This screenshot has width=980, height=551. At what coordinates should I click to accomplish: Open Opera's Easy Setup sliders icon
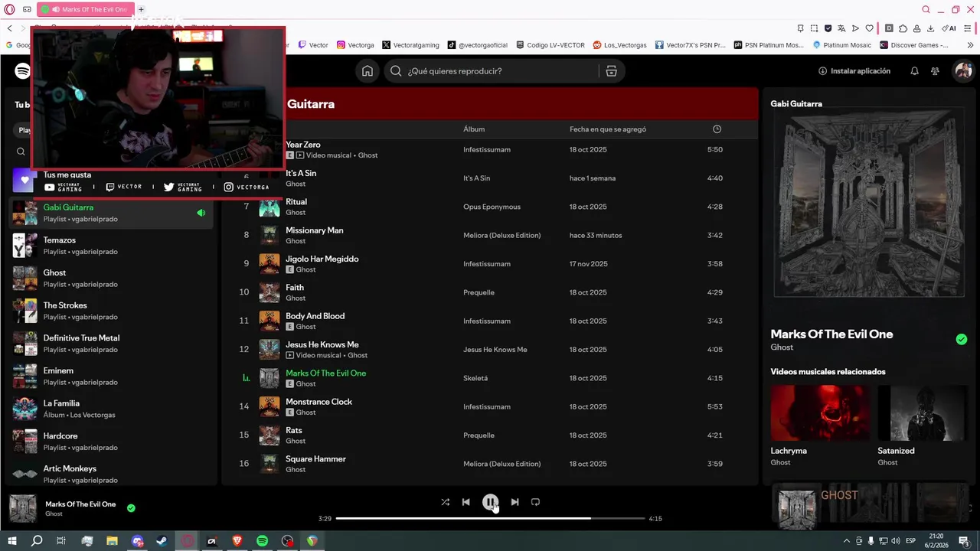[969, 28]
